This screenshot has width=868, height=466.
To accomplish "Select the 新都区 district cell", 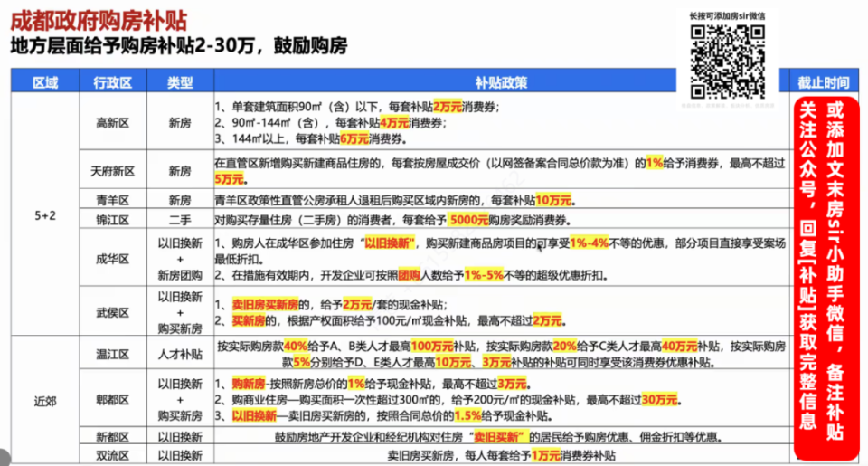I will point(113,437).
